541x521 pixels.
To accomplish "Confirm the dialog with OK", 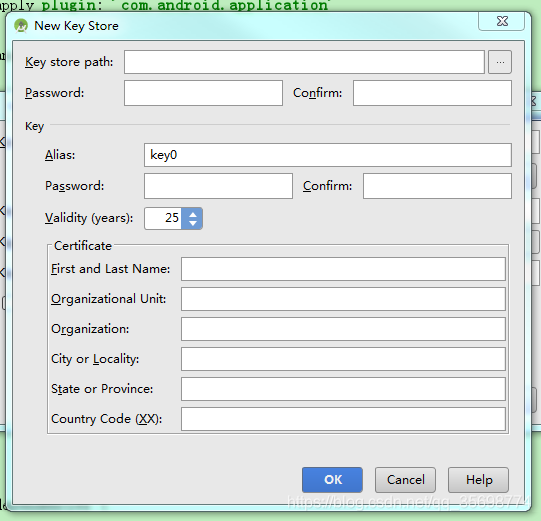I will [332, 480].
